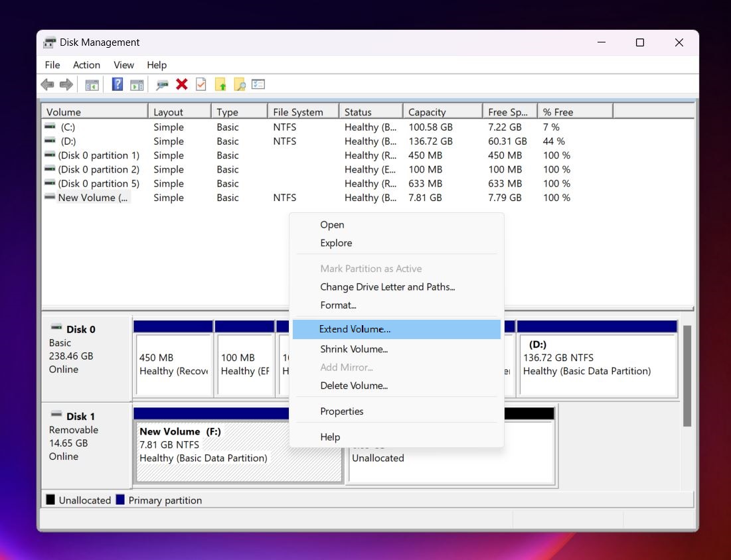Click drive icon beside Disk 0 partition 1
The image size is (731, 560).
click(x=50, y=154)
